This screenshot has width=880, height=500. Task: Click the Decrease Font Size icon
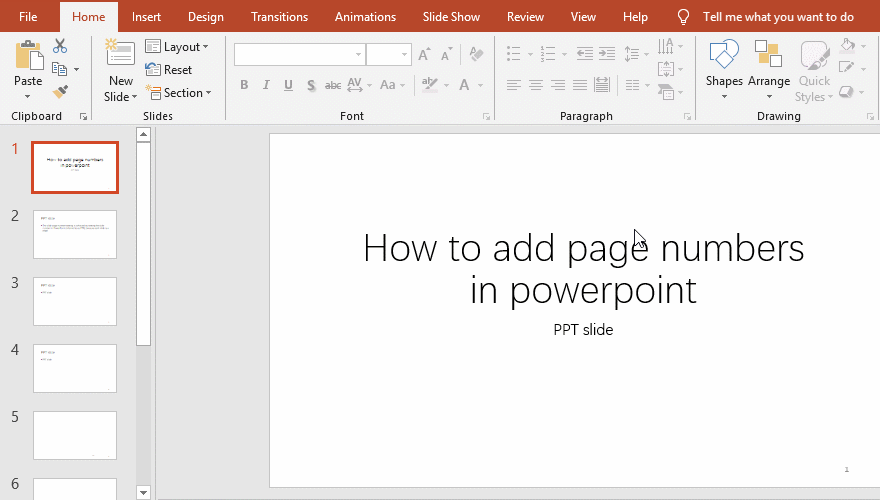tap(447, 54)
